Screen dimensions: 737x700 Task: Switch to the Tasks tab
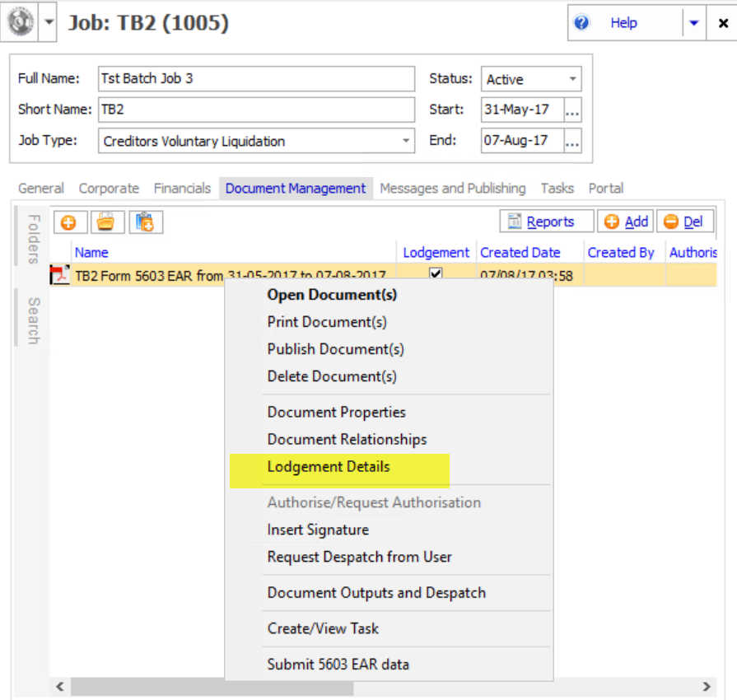coord(557,188)
